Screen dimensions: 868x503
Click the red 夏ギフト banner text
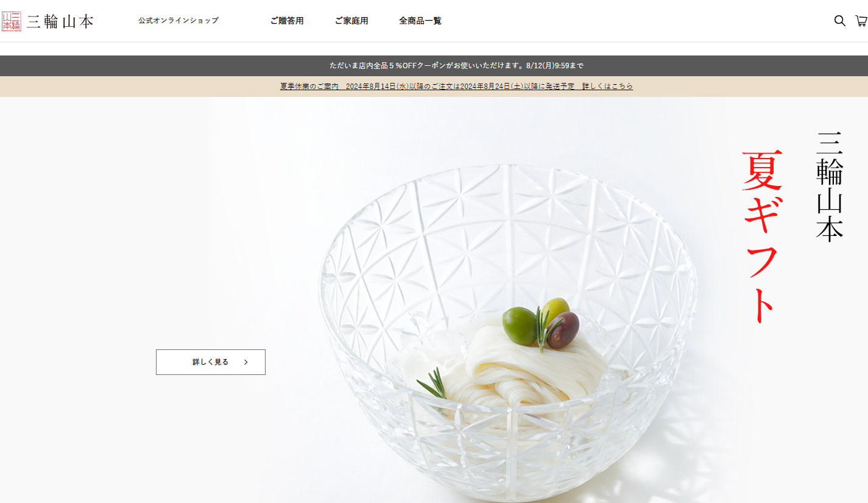pyautogui.click(x=761, y=237)
